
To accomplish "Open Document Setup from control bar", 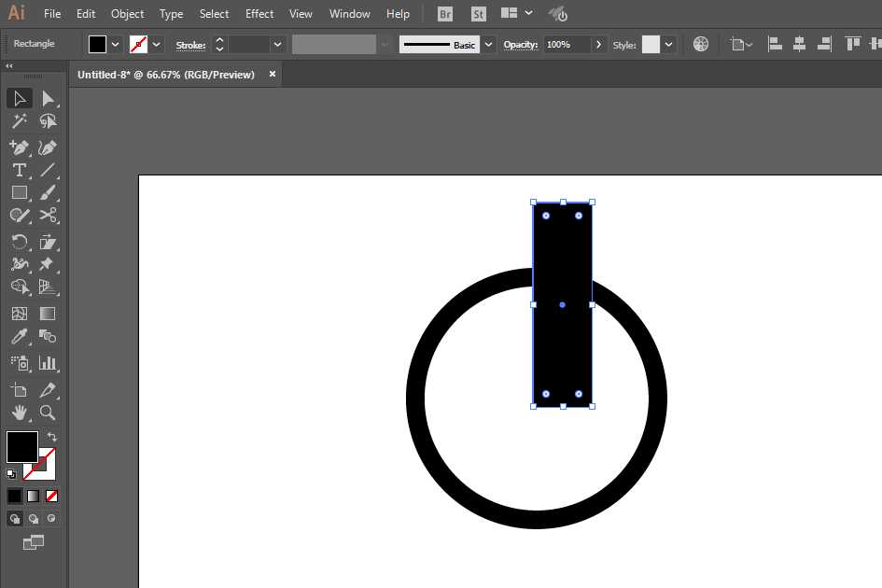I will tap(737, 44).
